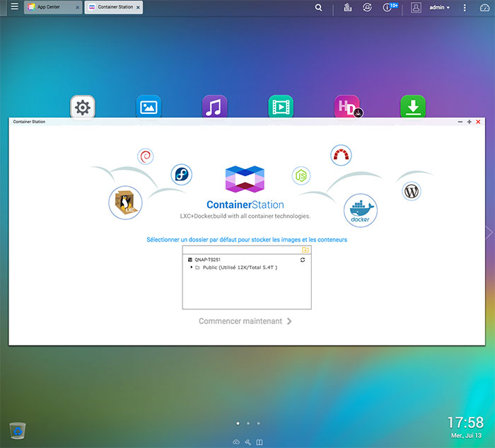Click the Sélectionner un dossier instruction text

point(247,240)
